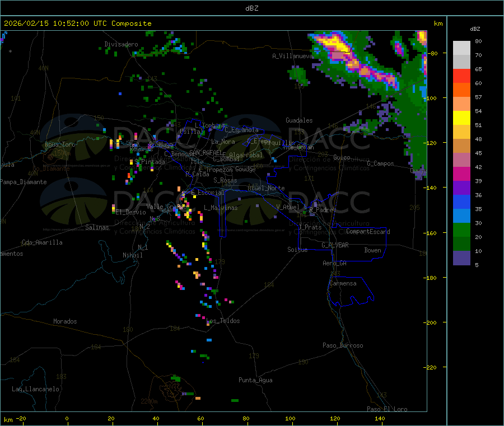Click the timestamp '2026/02/15 10:52:00 UTC Composite'
Image resolution: width=504 pixels, height=426 pixels.
click(x=77, y=24)
